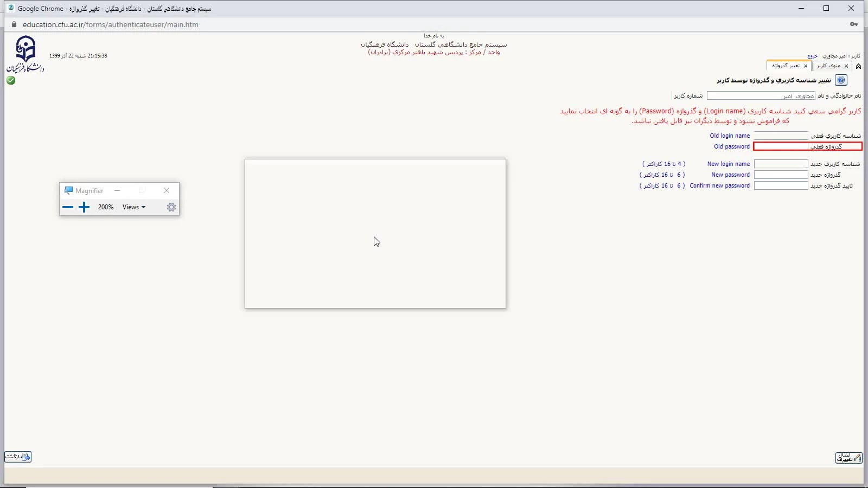Click the key icon in the address bar
The height and width of the screenshot is (488, 868).
854,24
